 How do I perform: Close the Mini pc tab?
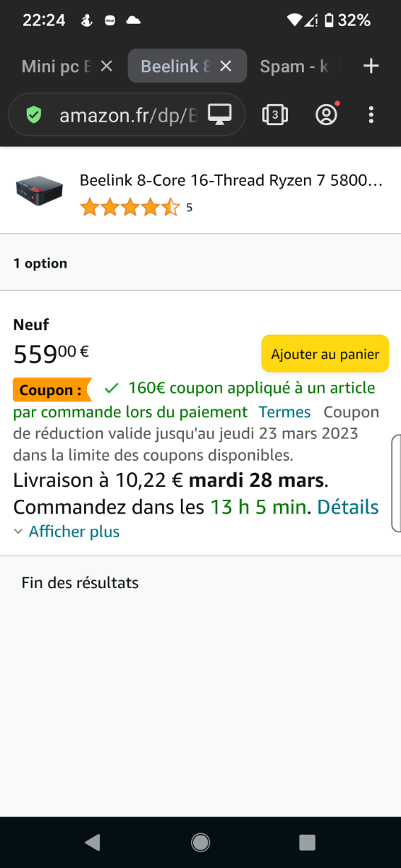pyautogui.click(x=106, y=67)
